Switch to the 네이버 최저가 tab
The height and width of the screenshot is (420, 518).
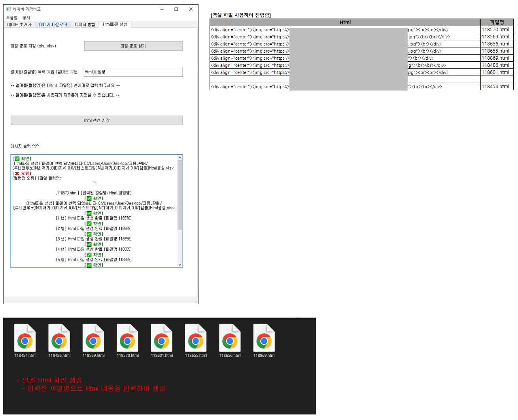click(19, 25)
